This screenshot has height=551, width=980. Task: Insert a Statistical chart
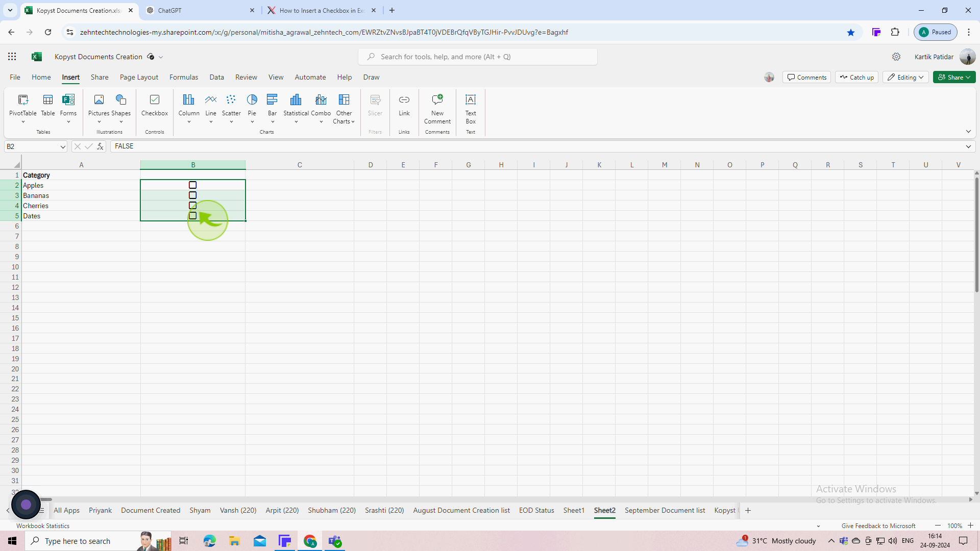click(x=296, y=108)
